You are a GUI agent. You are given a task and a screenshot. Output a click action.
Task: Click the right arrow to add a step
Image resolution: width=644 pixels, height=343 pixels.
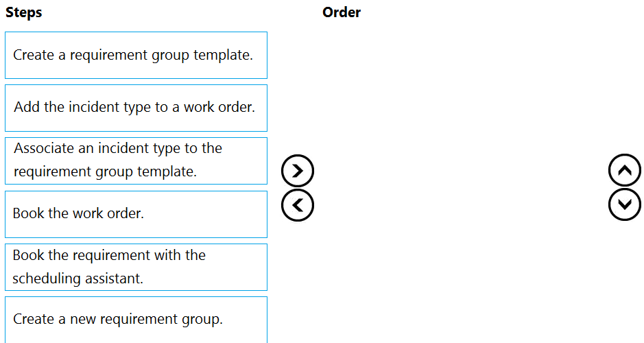[x=298, y=171]
